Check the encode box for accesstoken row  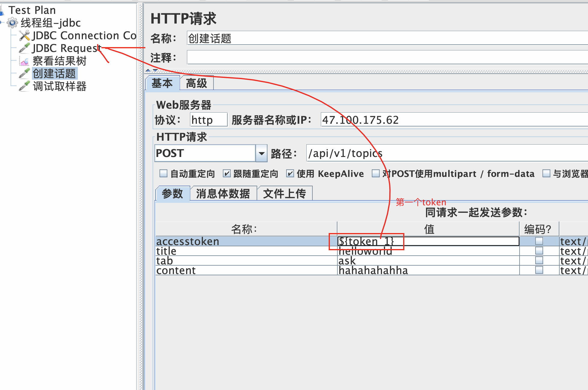coord(539,241)
